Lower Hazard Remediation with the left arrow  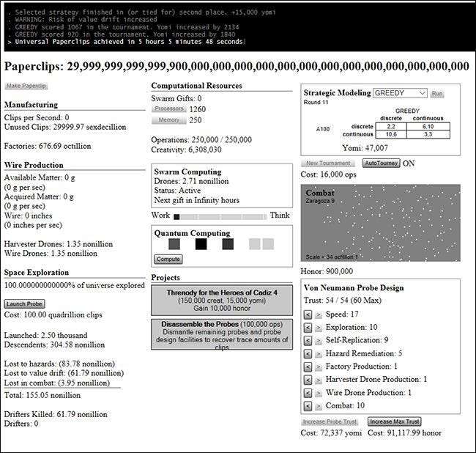308,353
